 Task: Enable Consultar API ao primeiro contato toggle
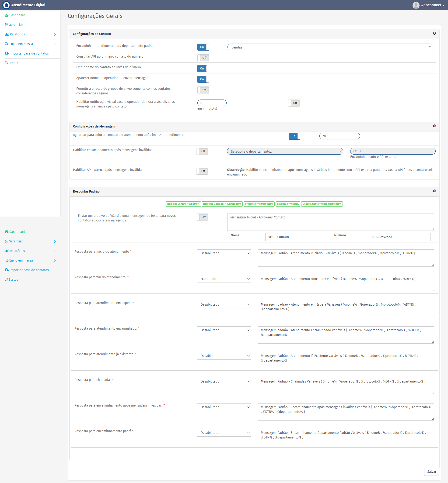tap(203, 58)
